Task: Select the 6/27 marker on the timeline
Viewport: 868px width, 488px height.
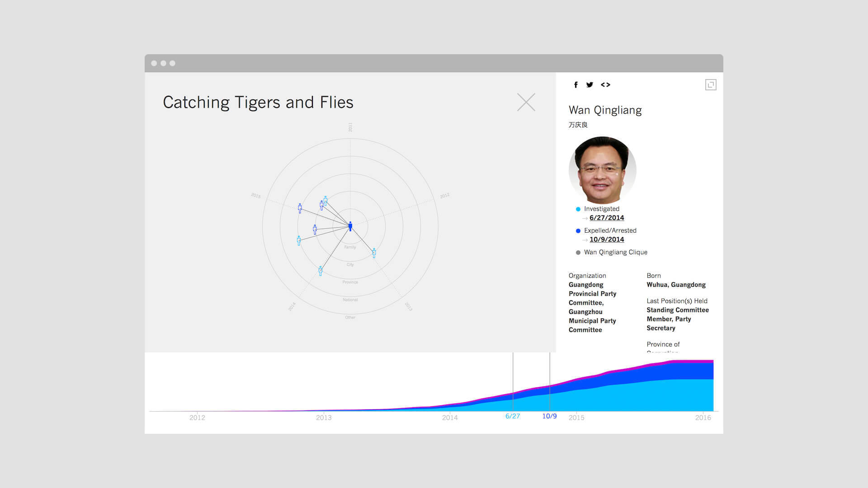Action: 513,416
